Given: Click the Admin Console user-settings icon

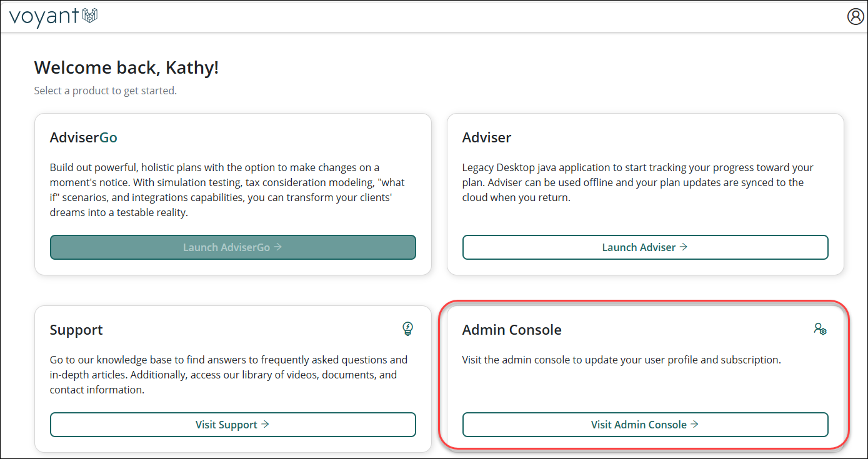Looking at the screenshot, I should click(820, 328).
